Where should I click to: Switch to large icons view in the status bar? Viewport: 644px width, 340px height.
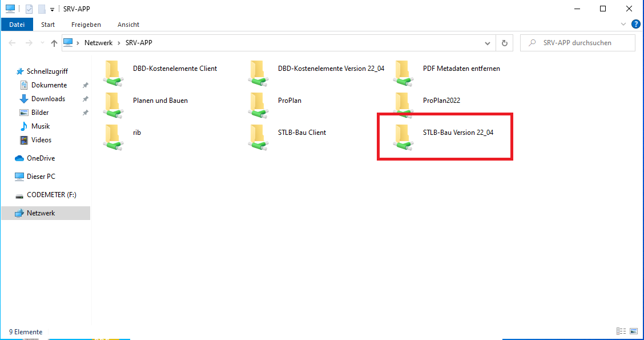click(x=633, y=331)
